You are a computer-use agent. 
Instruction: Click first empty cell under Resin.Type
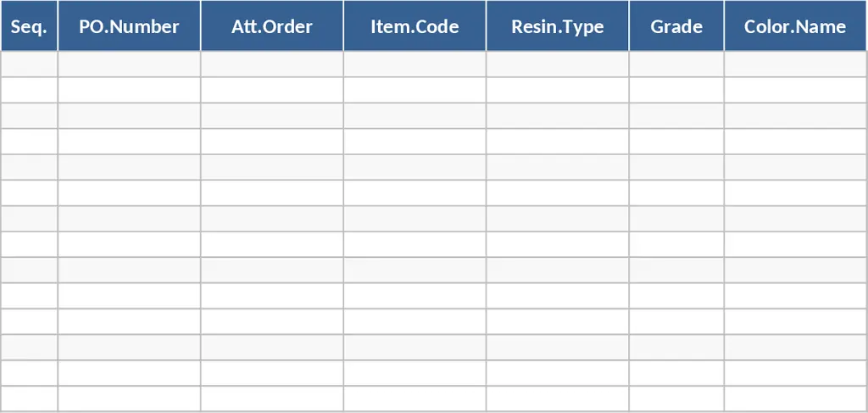click(x=557, y=64)
